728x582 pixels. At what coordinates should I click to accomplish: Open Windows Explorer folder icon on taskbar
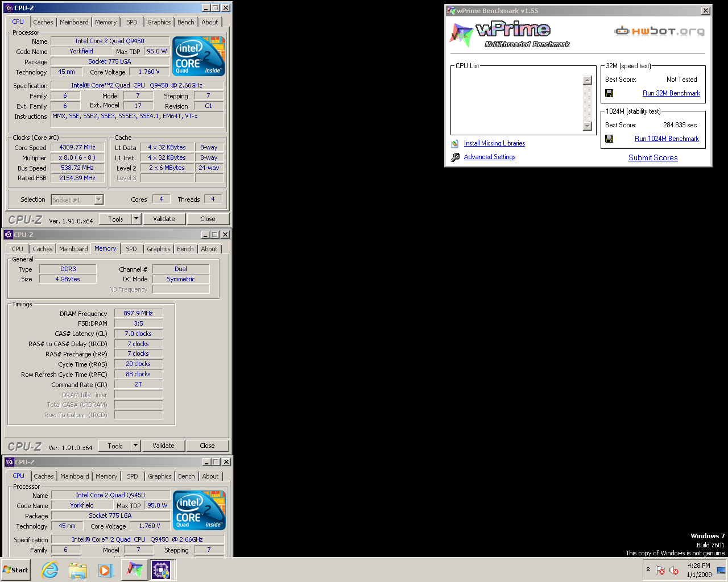click(x=78, y=570)
